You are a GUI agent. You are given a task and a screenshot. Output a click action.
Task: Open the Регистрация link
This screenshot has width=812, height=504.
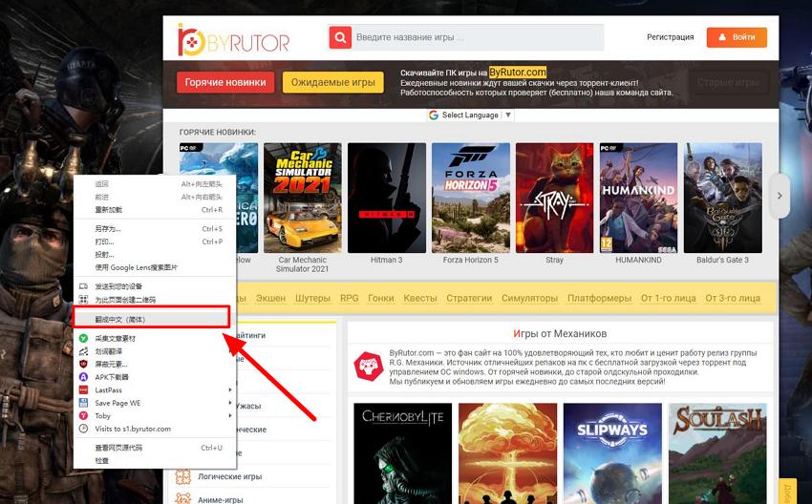pos(670,37)
